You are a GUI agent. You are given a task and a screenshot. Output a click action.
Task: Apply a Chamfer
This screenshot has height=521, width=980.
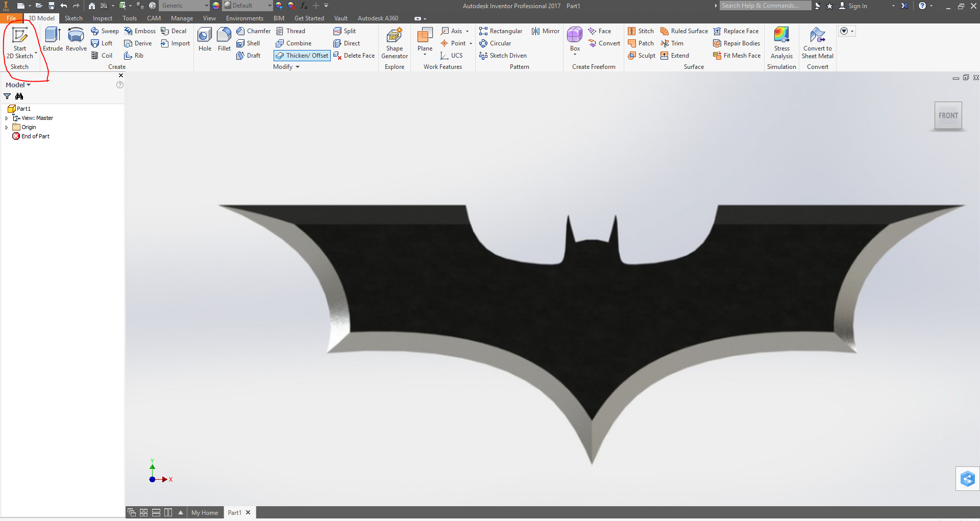tap(253, 31)
